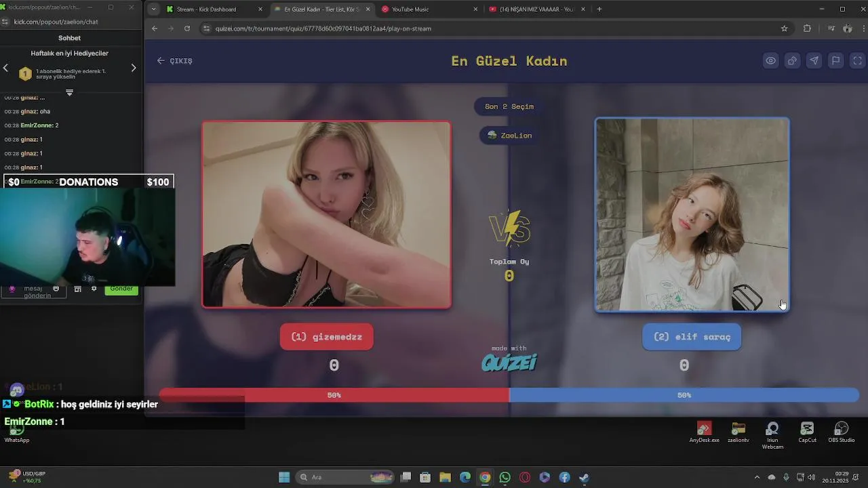The height and width of the screenshot is (488, 868).
Task: Open Microsoft Edge from taskbar
Action: [x=465, y=477]
